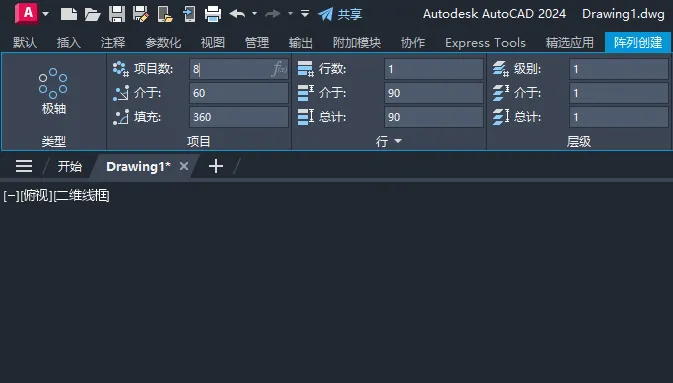
Task: Save to web and mobile icon
Action: point(189,14)
